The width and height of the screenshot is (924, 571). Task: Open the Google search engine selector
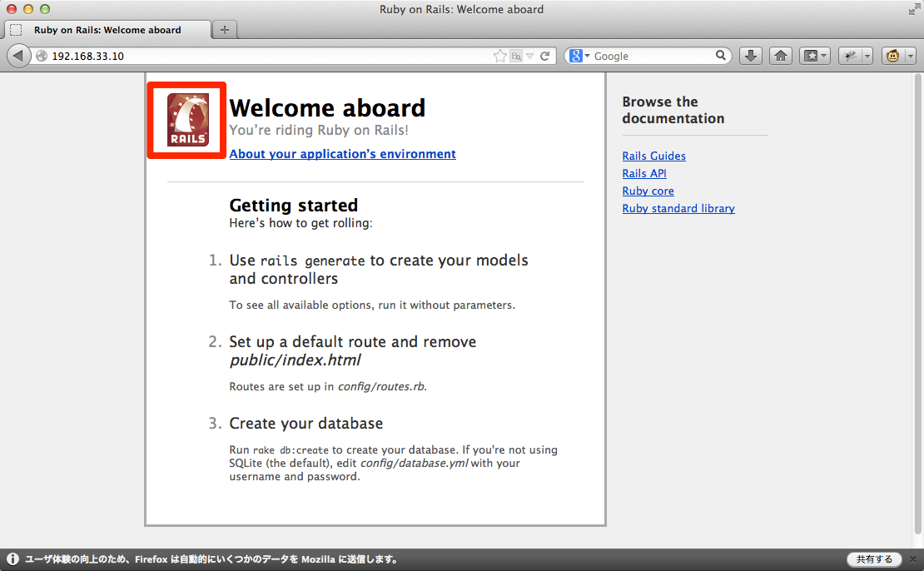click(x=580, y=56)
